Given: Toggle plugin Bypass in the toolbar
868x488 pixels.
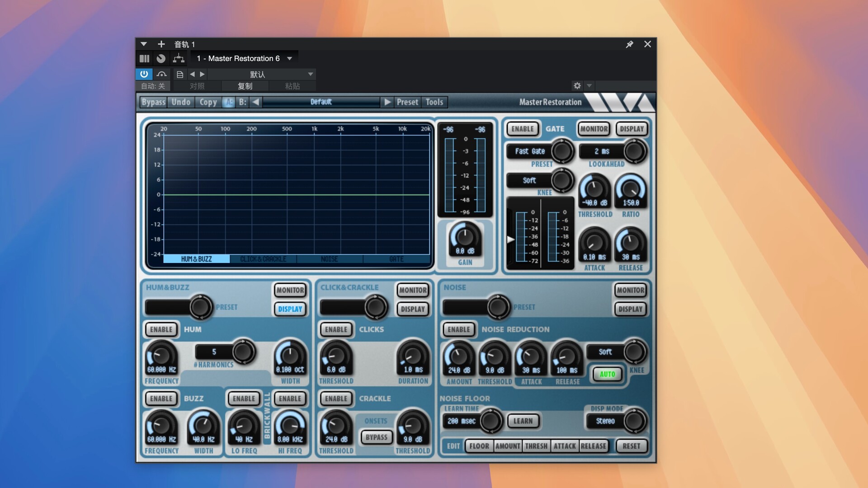Looking at the screenshot, I should pyautogui.click(x=154, y=102).
